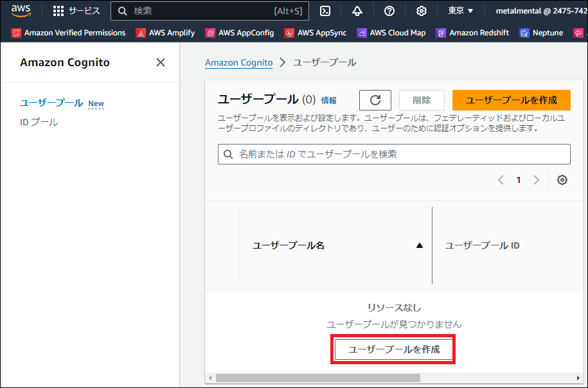Open the console settings gear icon

(422, 11)
